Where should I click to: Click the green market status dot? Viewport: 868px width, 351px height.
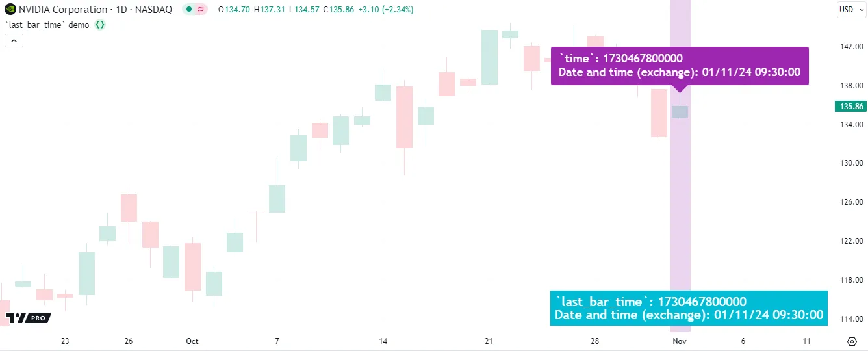(189, 10)
